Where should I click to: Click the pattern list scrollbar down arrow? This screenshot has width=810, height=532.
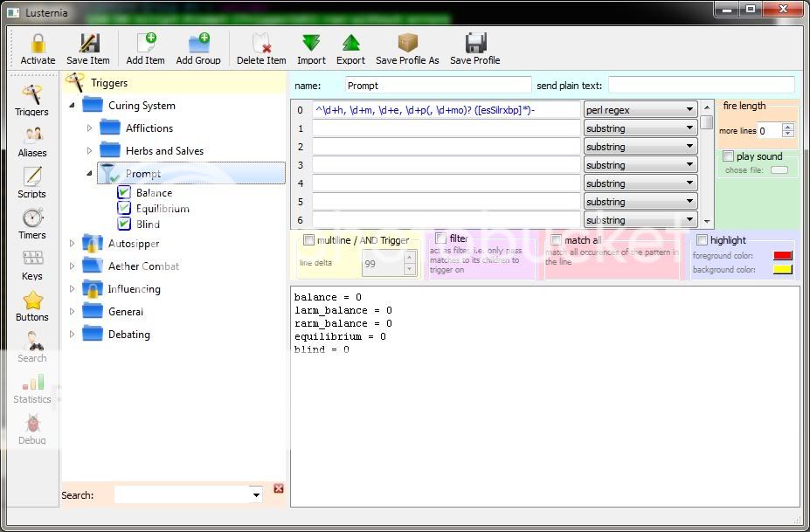pyautogui.click(x=707, y=221)
